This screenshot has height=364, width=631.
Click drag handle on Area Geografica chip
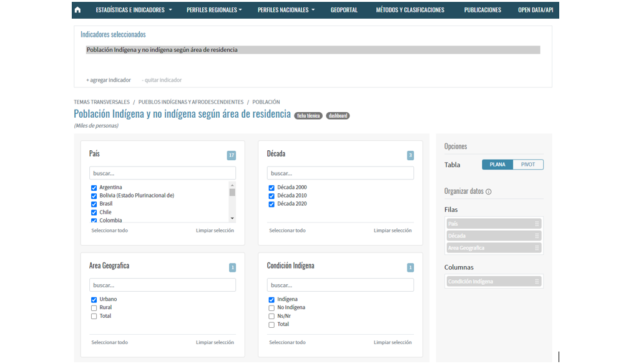pyautogui.click(x=536, y=248)
